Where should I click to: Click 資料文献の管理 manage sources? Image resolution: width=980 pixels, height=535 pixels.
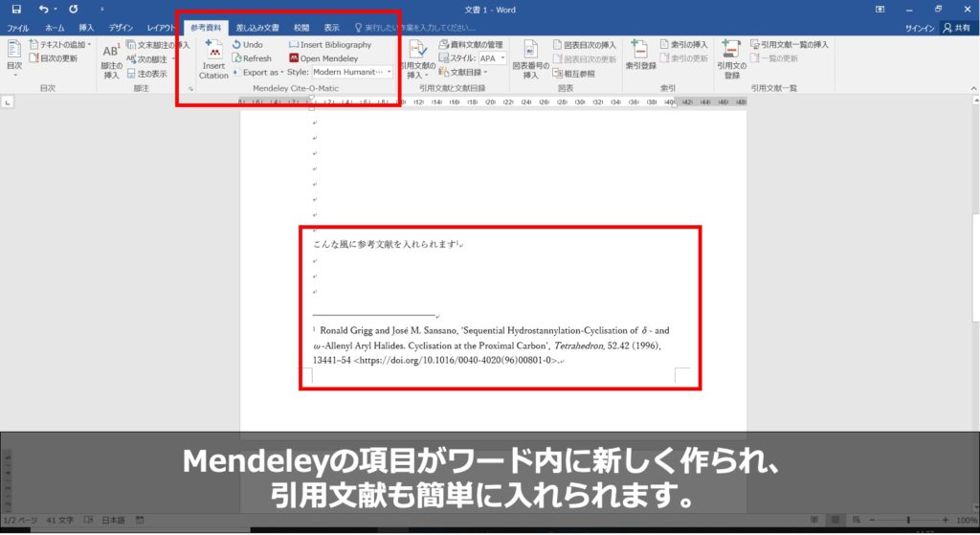471,44
